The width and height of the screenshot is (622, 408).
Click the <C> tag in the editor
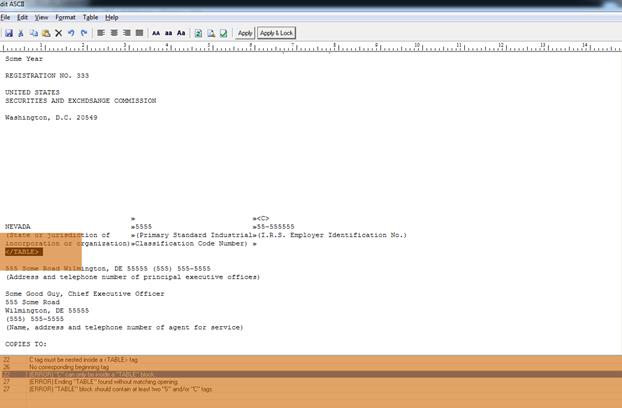coord(263,218)
